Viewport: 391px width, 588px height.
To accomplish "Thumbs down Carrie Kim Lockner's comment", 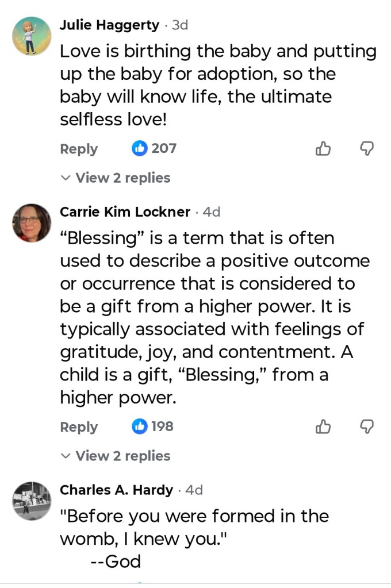I will click(x=367, y=426).
